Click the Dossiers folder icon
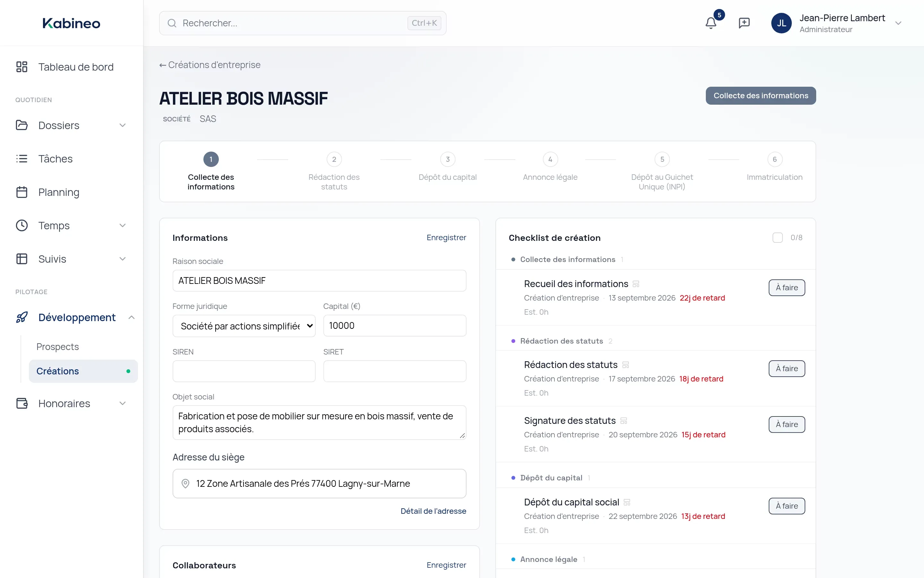 (x=22, y=125)
